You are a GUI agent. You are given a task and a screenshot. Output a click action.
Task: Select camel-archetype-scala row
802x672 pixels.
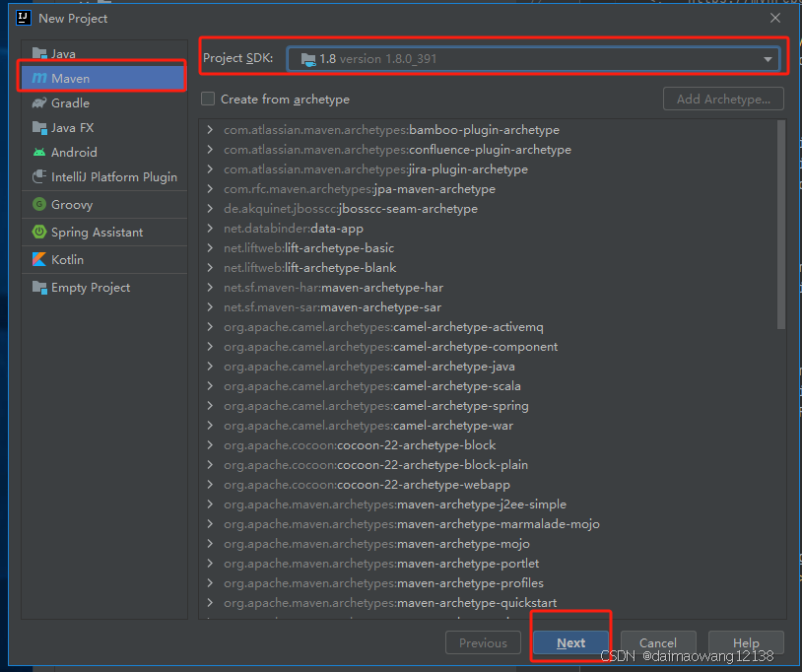pos(489,386)
